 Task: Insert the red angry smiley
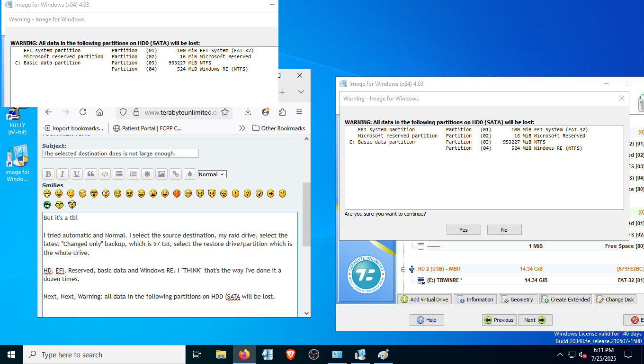click(x=177, y=193)
